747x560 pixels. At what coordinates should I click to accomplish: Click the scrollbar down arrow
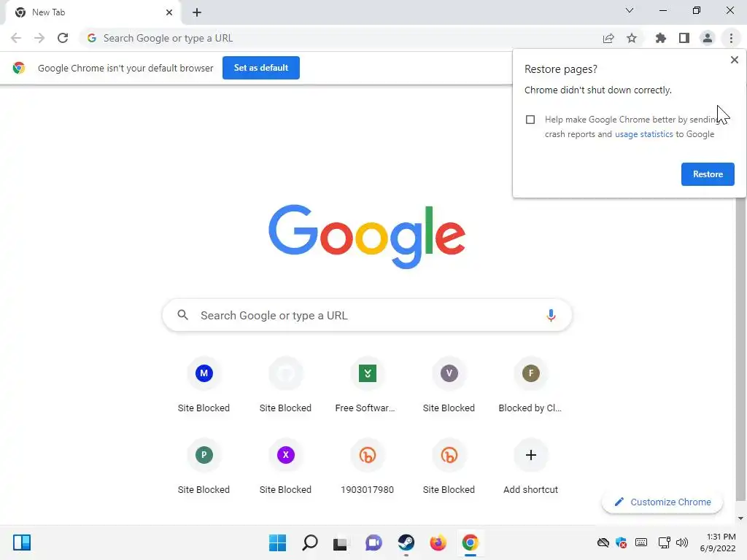[740, 518]
